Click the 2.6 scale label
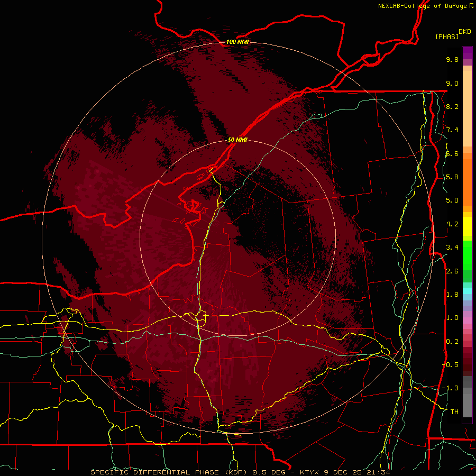This screenshot has height=476, width=476. 452,271
